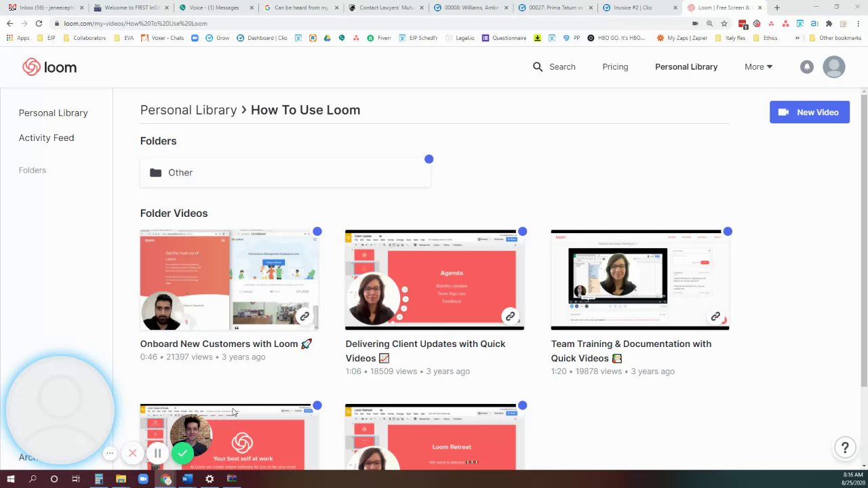Click Folders in the sidebar
This screenshot has width=868, height=488.
point(32,170)
